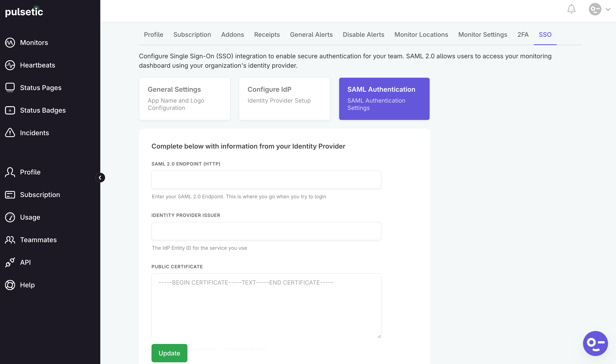Collapse the sidebar with the arrow chevron
This screenshot has width=616, height=364.
[x=100, y=178]
